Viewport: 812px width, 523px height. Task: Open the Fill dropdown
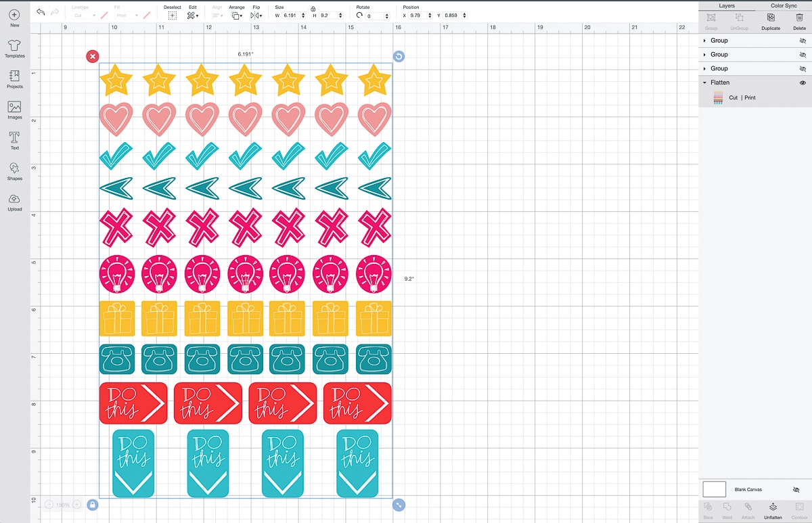126,15
